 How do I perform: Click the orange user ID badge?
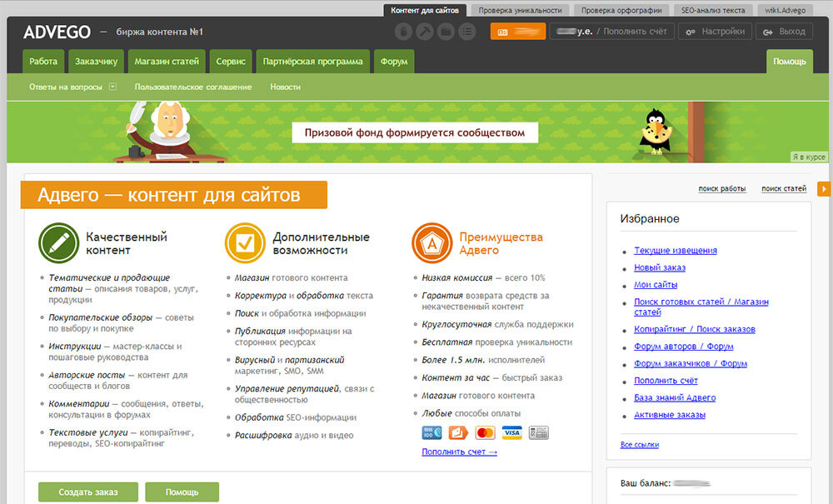click(518, 32)
